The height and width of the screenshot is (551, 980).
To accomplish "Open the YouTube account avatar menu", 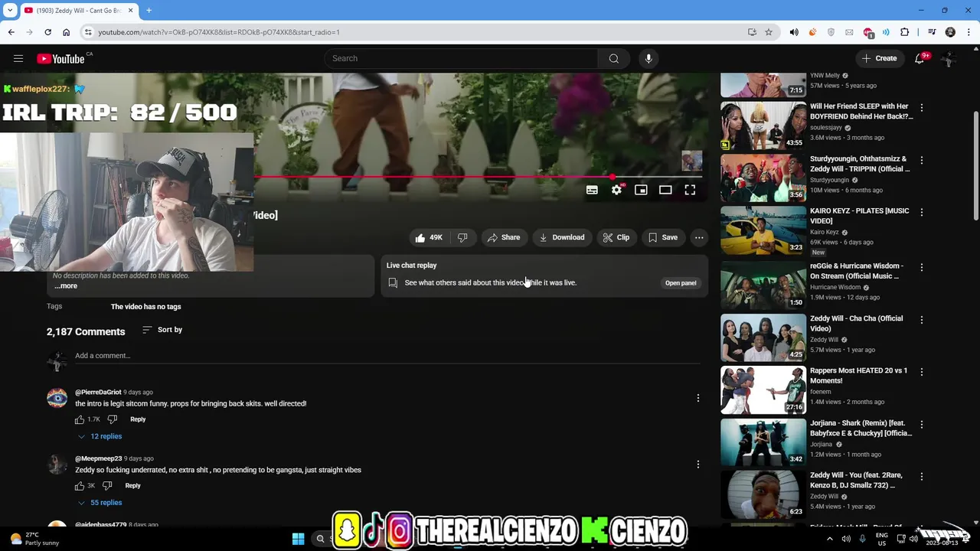I will [x=949, y=58].
